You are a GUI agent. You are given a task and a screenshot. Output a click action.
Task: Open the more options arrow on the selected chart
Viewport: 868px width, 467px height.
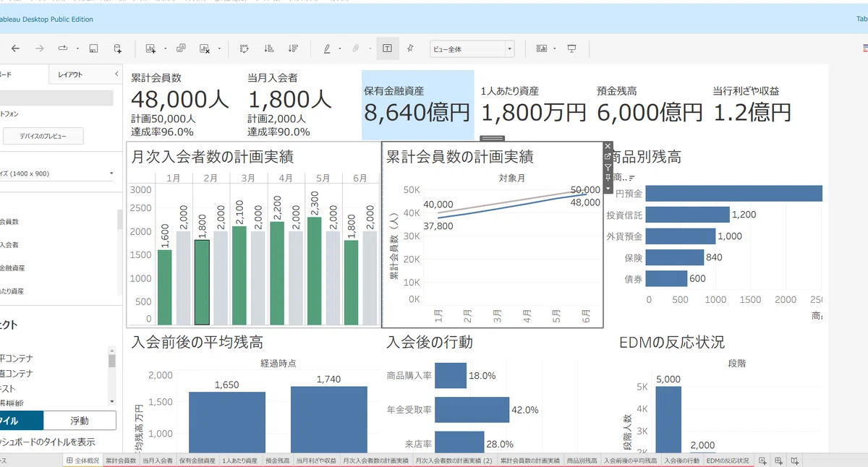point(608,188)
